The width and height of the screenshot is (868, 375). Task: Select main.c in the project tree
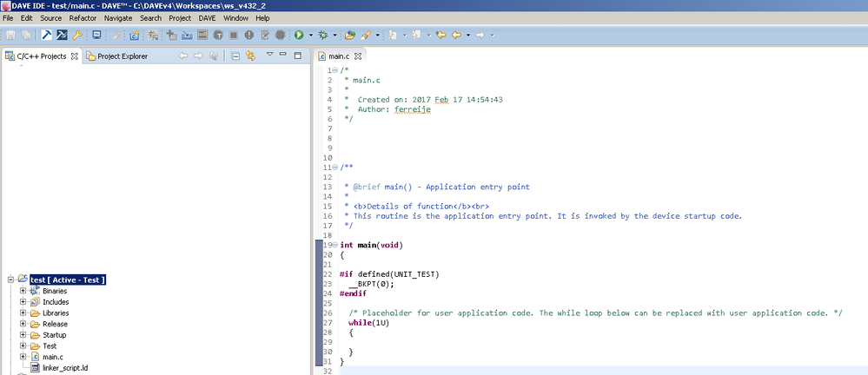[x=53, y=357]
